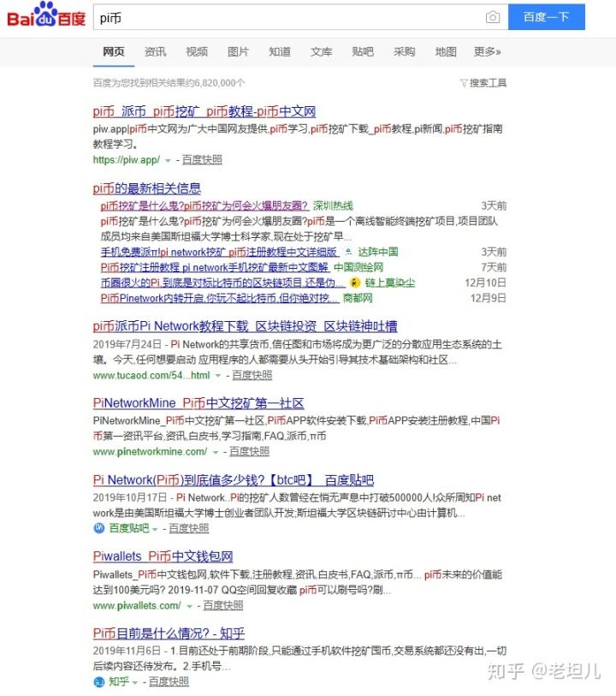Expand dropdown arrow next to www.tucaod.com
The height and width of the screenshot is (696, 616).
tap(218, 376)
